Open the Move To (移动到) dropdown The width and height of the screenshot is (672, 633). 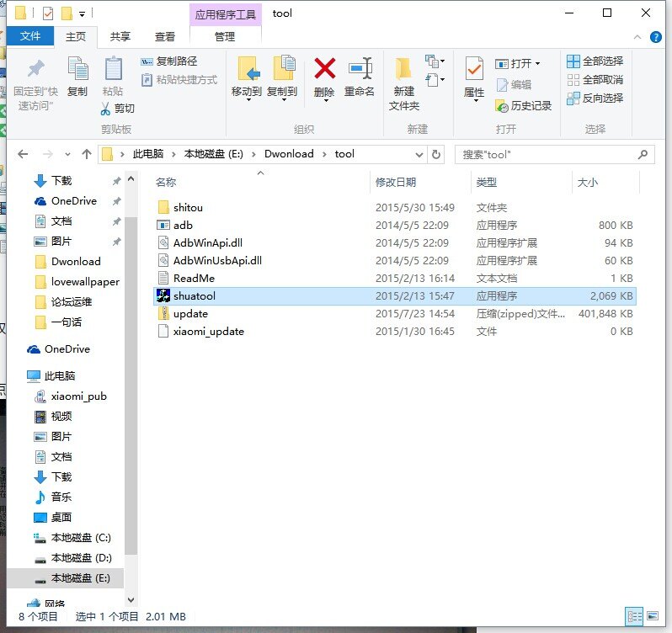pyautogui.click(x=247, y=92)
